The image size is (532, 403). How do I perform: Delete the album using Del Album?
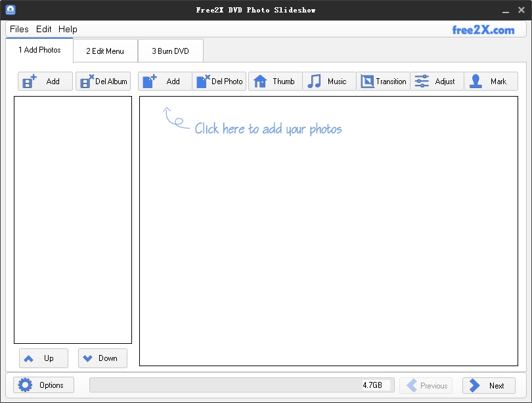pyautogui.click(x=103, y=81)
